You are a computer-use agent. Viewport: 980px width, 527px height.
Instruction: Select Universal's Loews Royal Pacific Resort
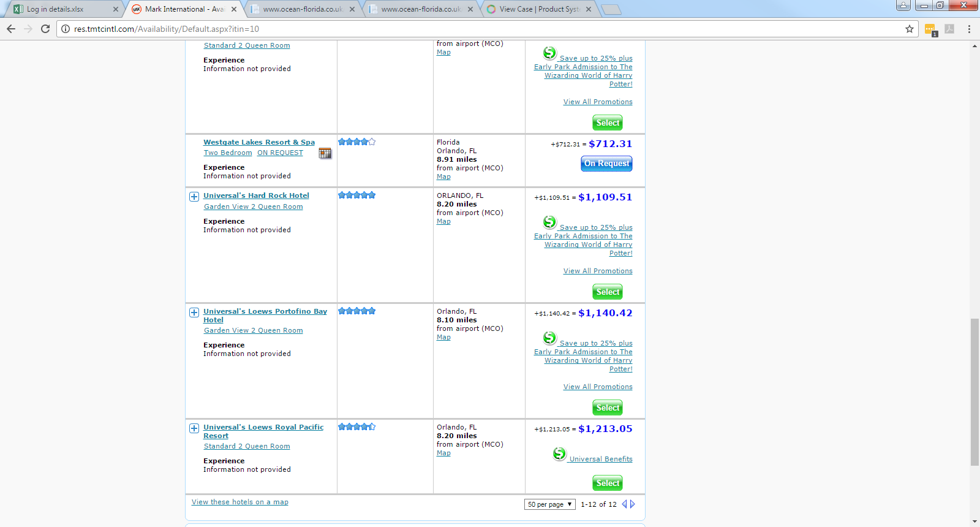[x=608, y=483]
